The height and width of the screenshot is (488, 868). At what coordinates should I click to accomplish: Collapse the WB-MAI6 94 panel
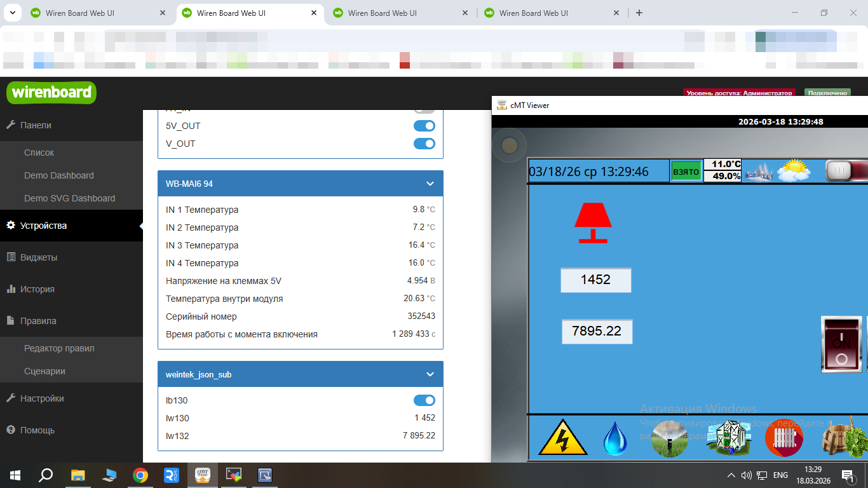tap(430, 184)
